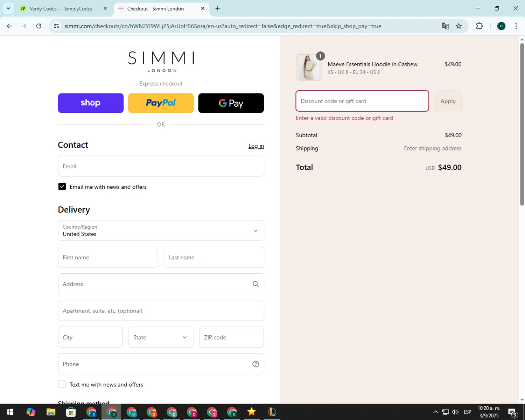Choose Google Pay express checkout
Viewport: 525px width, 420px height.
point(231,103)
